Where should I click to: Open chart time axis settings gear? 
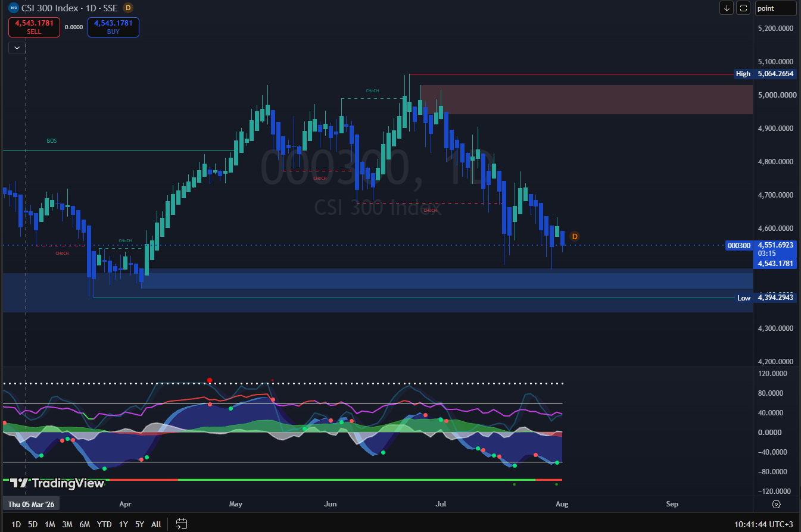[x=776, y=504]
